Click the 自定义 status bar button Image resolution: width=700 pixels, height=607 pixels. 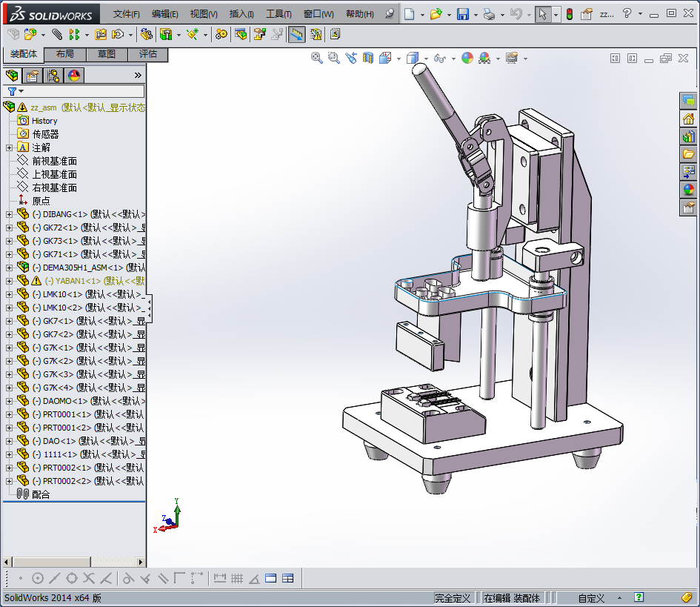(x=591, y=597)
